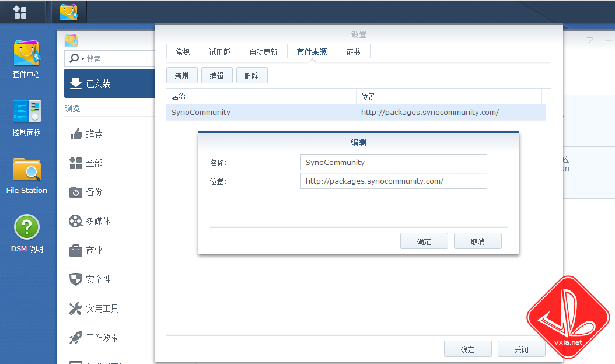Open the 控制面板 desktop icon
This screenshot has height=364, width=615.
point(27,117)
